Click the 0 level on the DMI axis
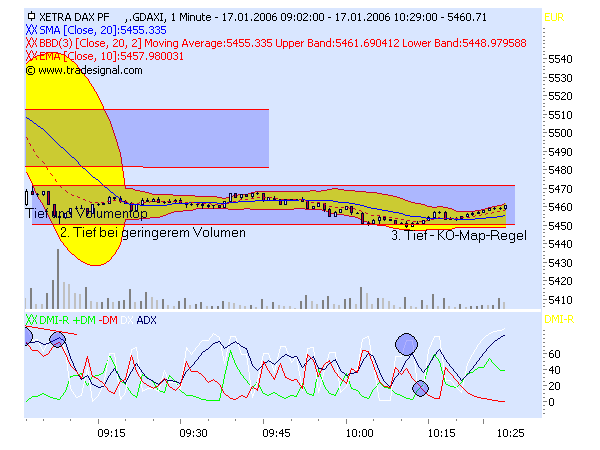This screenshot has height=450, width=600. click(x=551, y=402)
